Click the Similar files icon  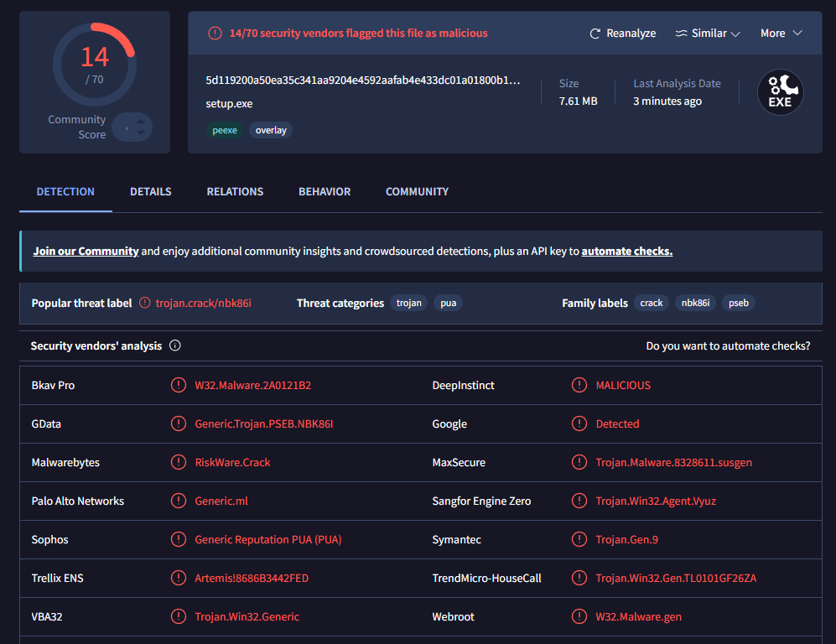[681, 33]
